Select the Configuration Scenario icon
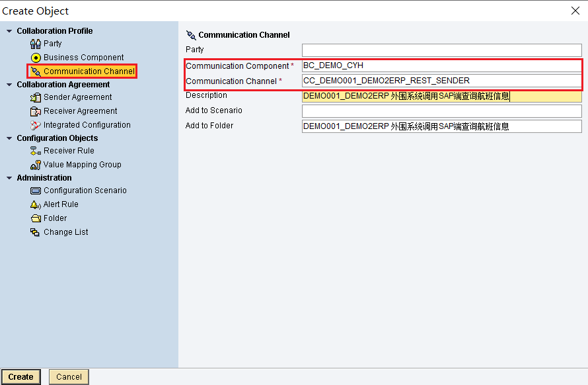 pos(36,191)
